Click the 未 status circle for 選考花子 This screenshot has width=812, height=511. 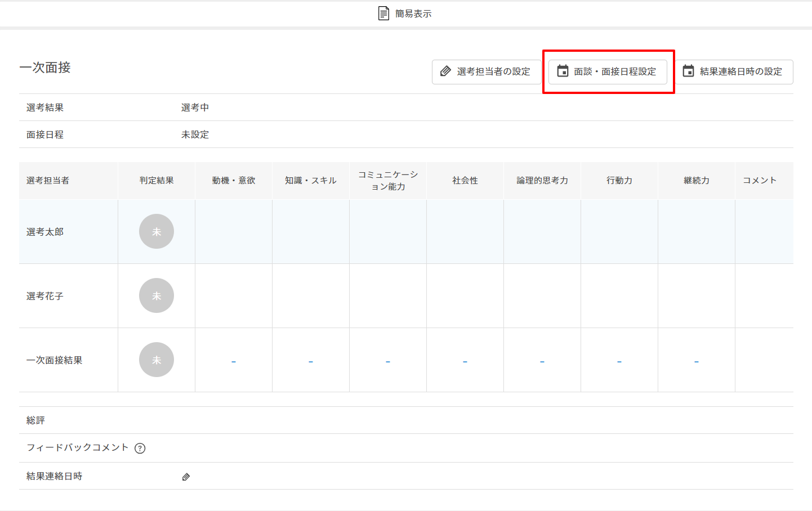(157, 295)
